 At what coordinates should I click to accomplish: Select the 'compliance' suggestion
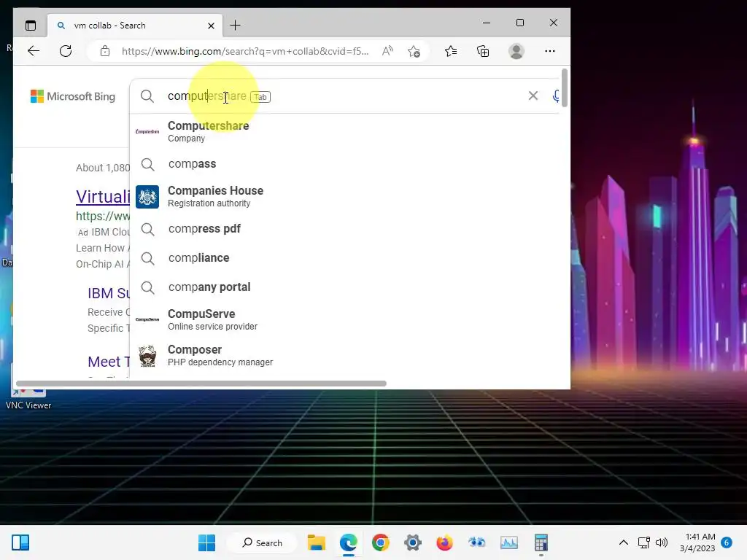345,257
